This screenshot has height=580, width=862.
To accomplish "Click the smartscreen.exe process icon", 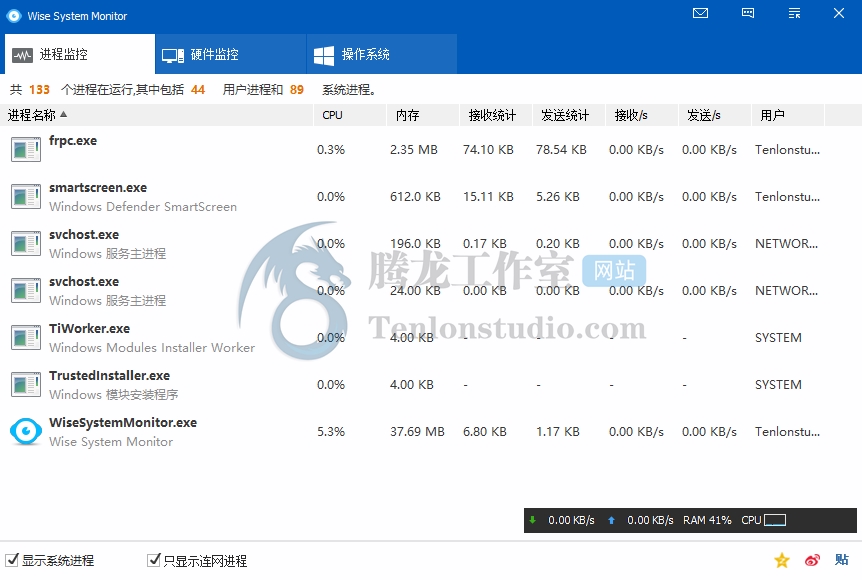I will coord(26,197).
